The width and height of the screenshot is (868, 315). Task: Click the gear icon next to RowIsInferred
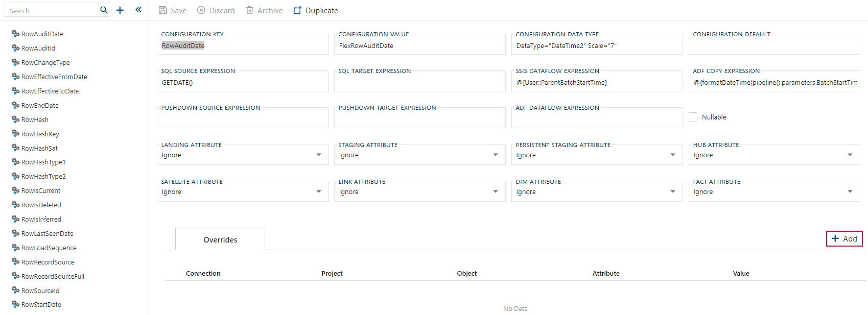click(16, 219)
